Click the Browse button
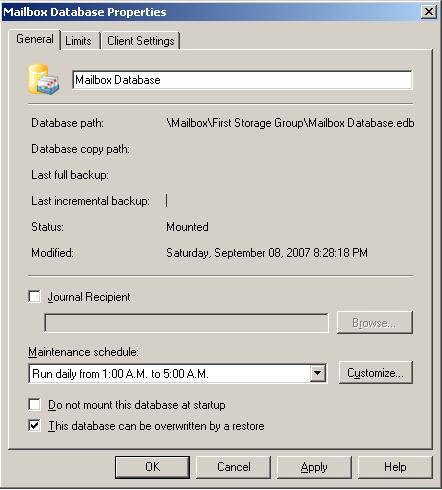 [x=375, y=323]
